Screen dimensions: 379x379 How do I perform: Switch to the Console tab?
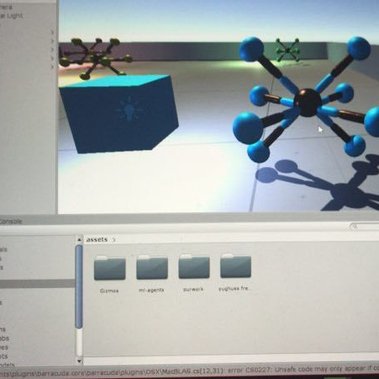[x=10, y=221]
